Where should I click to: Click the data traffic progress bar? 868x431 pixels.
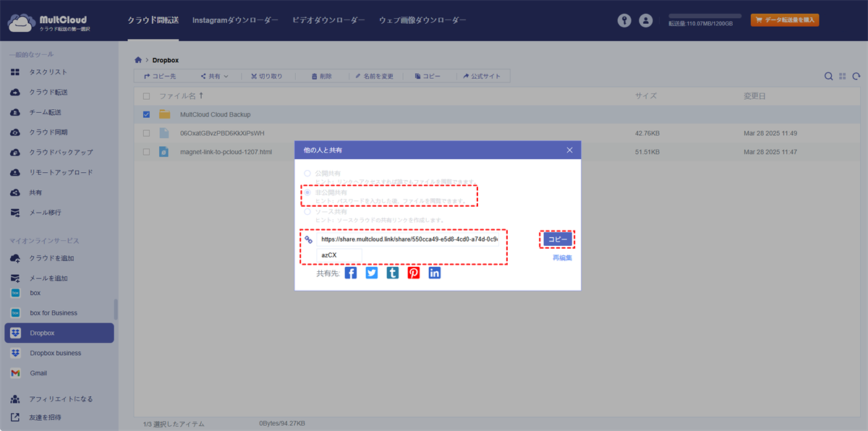[x=705, y=15]
